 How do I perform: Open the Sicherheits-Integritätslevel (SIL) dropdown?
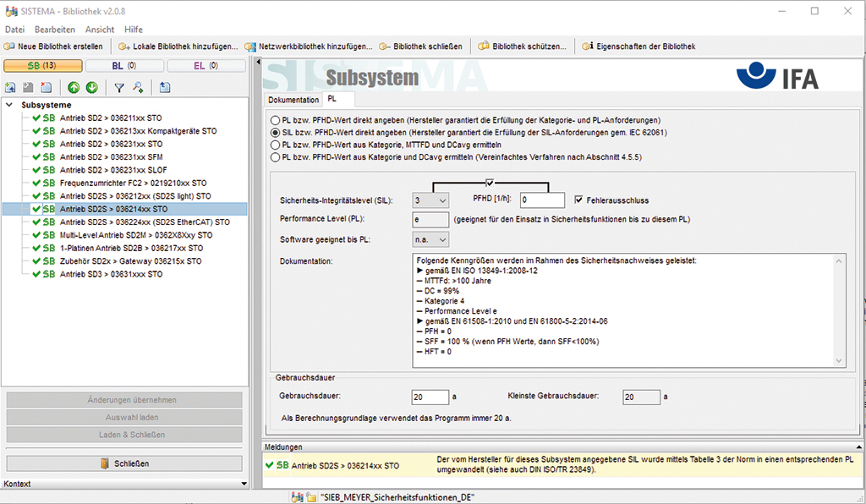coord(430,200)
